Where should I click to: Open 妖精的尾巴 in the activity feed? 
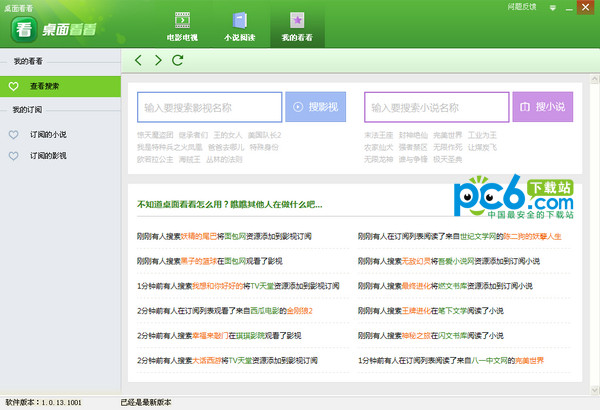(x=199, y=236)
